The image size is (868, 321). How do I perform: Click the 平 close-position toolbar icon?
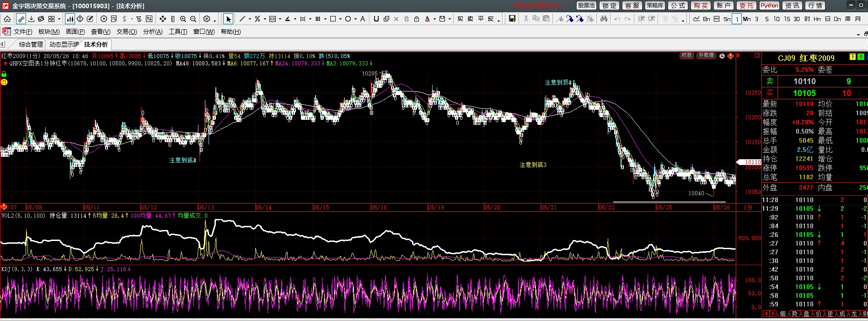(481, 19)
